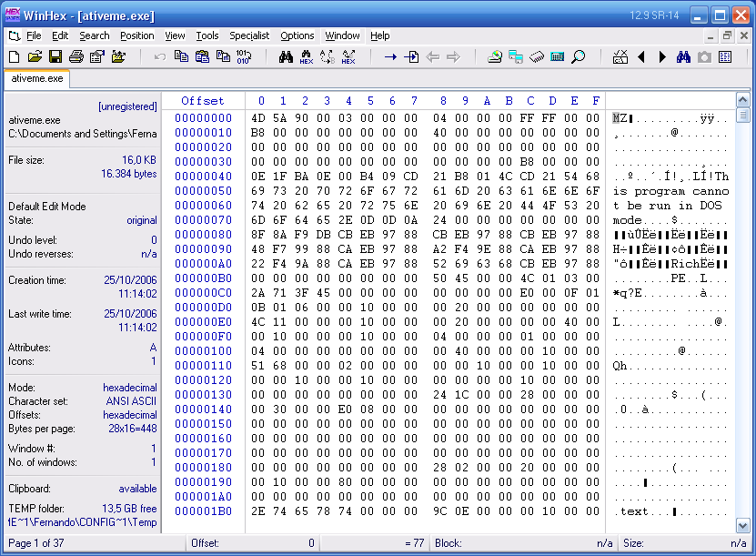756x556 pixels.
Task: Click the arrow-into-page Go To icon
Action: [x=411, y=57]
